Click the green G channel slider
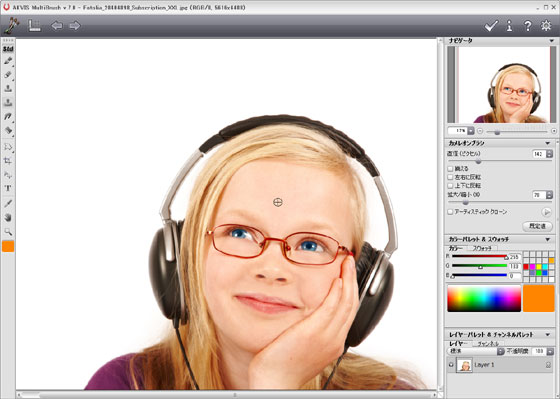Screen dimensions: 560x399 pyautogui.click(x=479, y=266)
